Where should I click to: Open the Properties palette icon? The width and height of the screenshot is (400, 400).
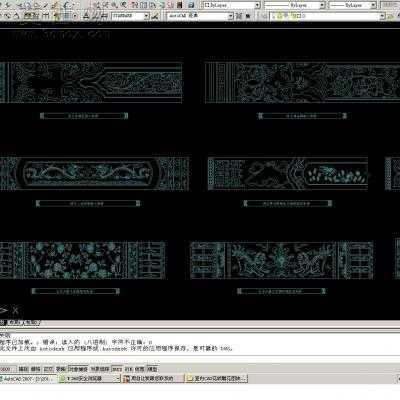134,5
